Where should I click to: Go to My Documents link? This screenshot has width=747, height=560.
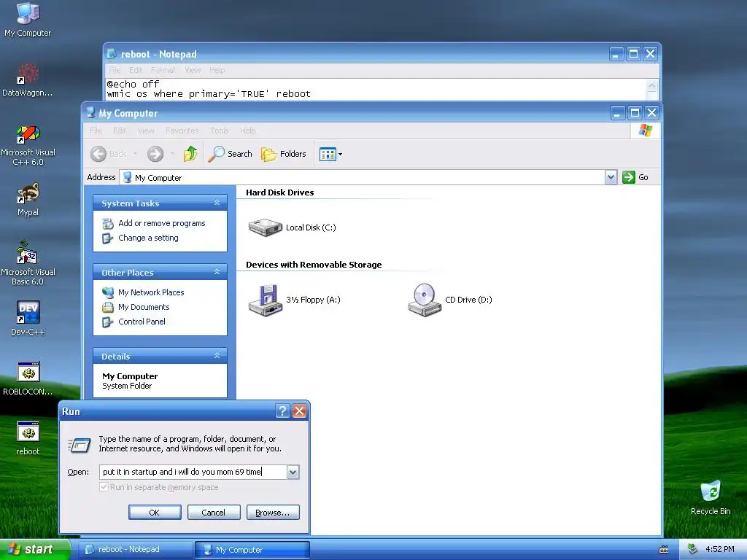[x=144, y=307]
